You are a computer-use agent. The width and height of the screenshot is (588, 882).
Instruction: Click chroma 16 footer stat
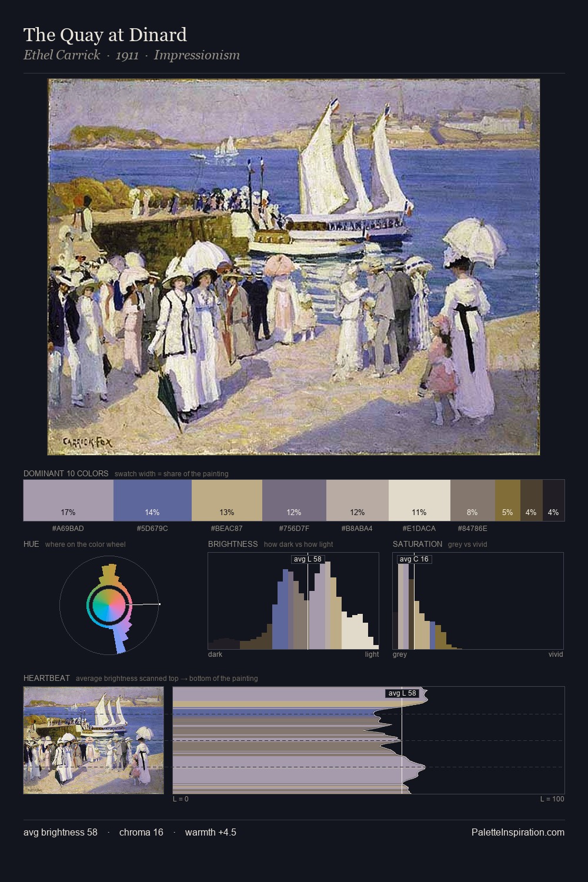[x=141, y=832]
